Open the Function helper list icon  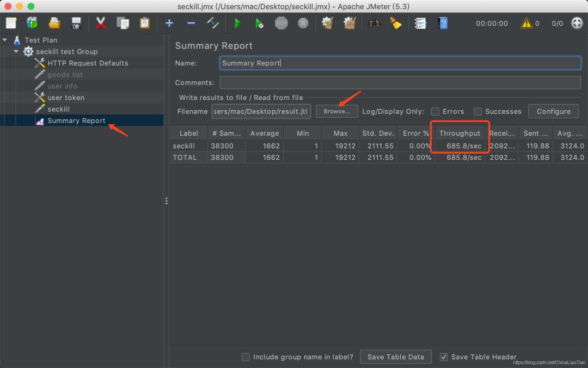[x=420, y=23]
